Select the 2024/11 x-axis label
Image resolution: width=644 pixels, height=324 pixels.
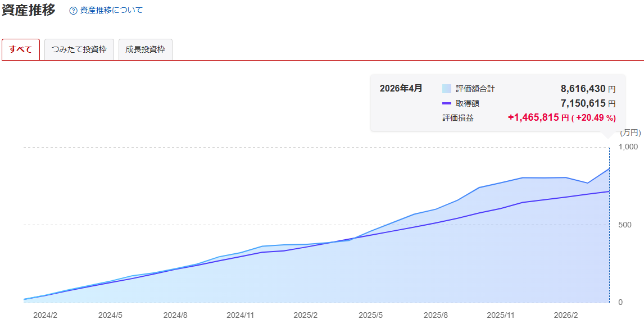pos(241,315)
